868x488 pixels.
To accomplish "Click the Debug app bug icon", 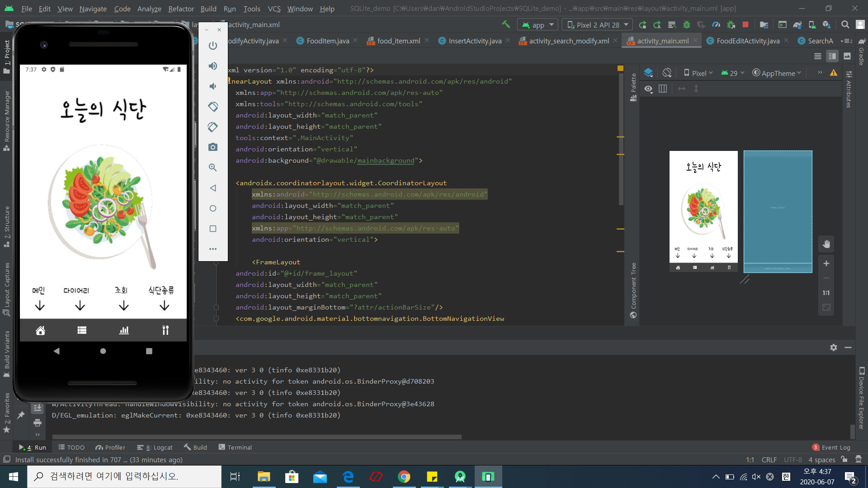I will click(x=687, y=25).
